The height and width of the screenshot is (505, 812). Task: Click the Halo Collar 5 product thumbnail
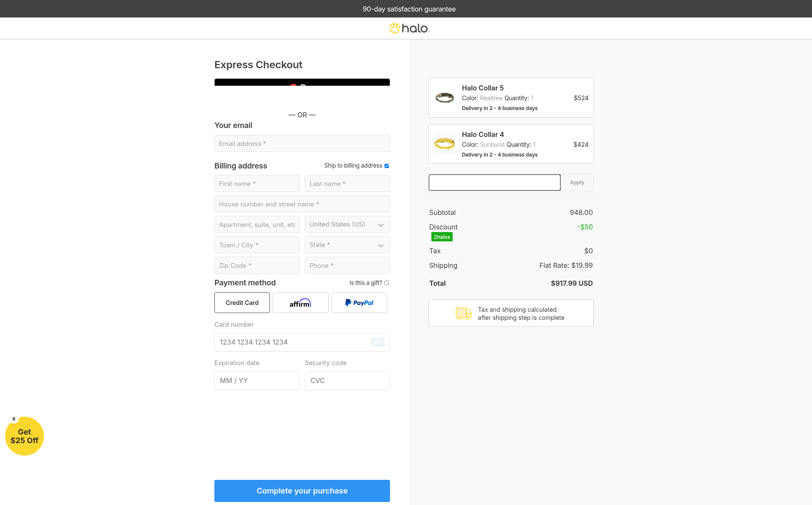coord(445,98)
